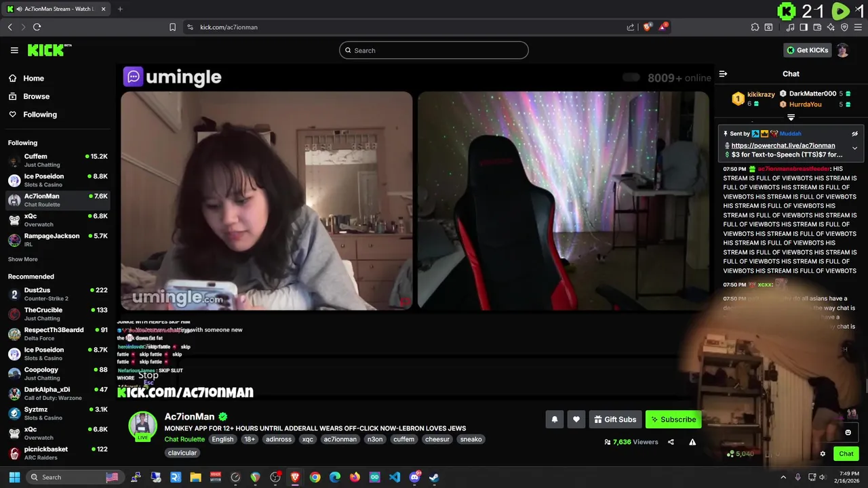Send message with green Chat button
This screenshot has width=868, height=488.
coord(846,454)
